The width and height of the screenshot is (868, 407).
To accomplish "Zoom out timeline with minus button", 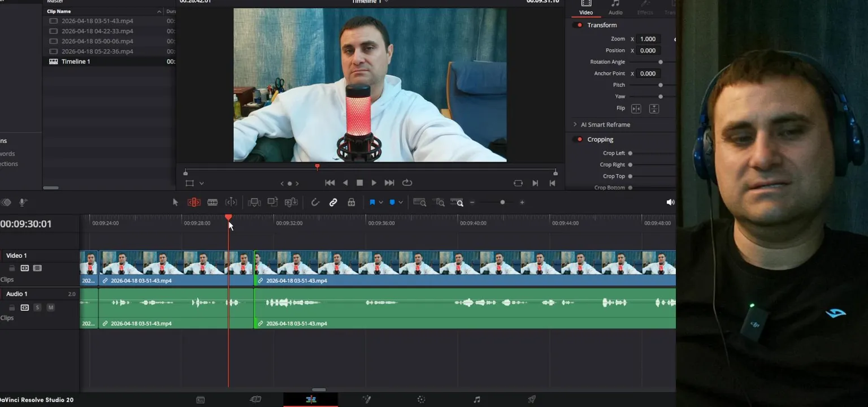I will pyautogui.click(x=472, y=202).
